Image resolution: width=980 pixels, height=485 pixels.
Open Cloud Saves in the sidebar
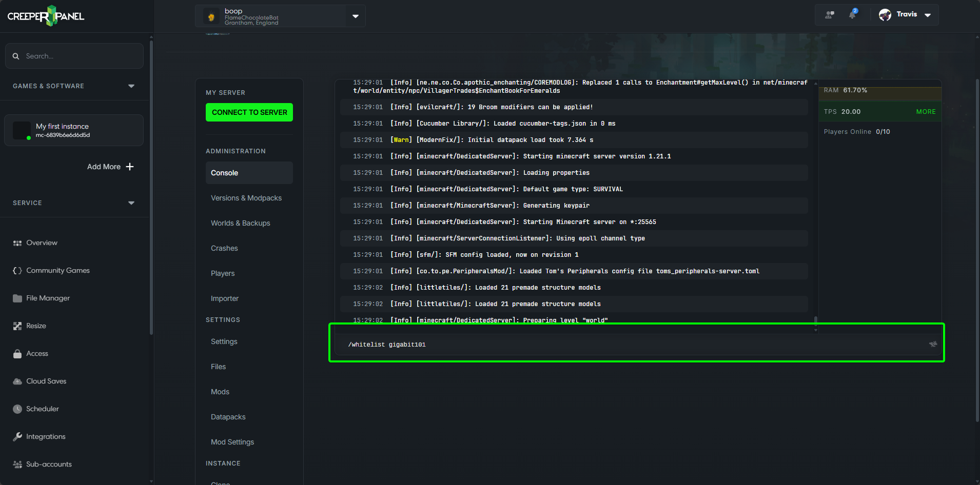tap(46, 381)
